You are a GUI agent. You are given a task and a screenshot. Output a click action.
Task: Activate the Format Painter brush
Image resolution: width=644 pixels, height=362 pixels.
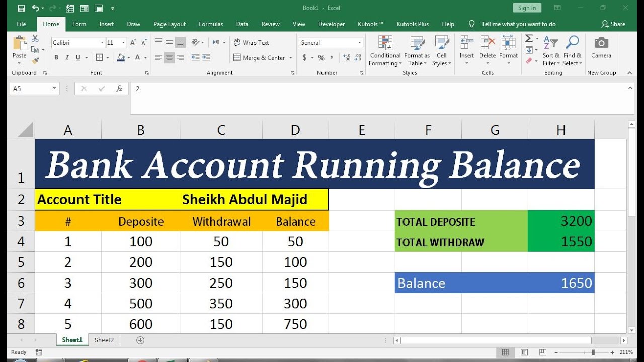point(35,60)
